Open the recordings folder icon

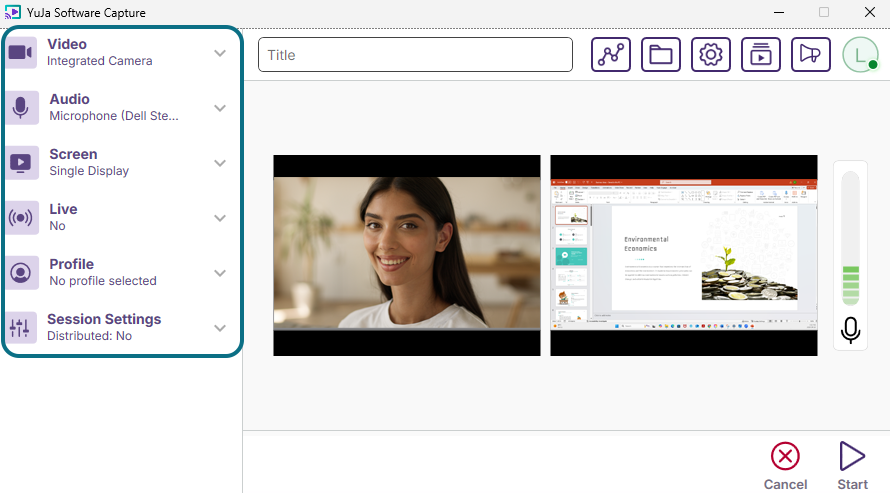[x=661, y=54]
